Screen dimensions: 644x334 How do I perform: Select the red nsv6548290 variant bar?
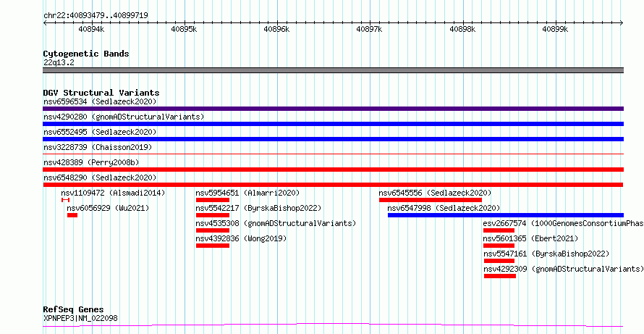coord(333,185)
